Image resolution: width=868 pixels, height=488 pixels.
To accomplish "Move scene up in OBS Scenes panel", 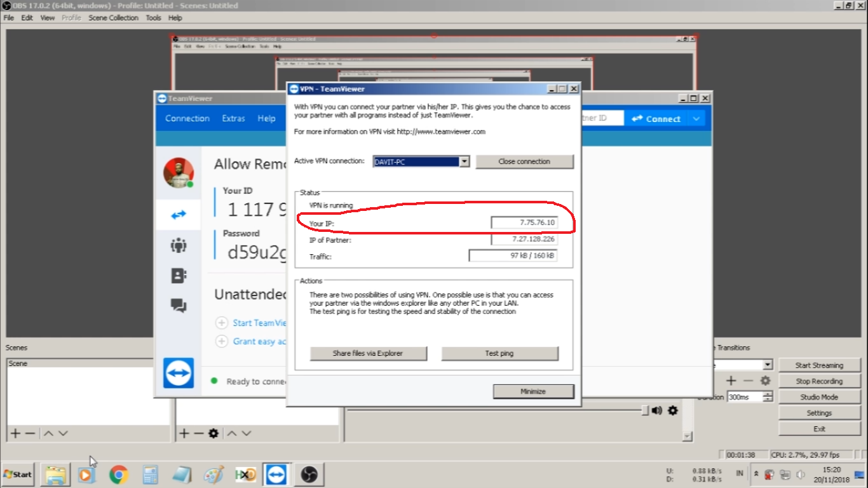I will (x=48, y=433).
